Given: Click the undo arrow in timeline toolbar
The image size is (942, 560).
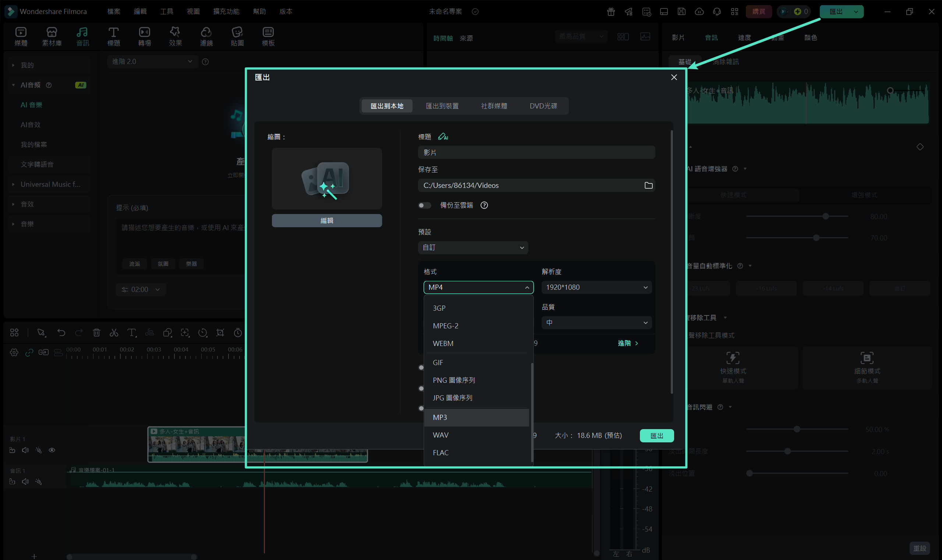Looking at the screenshot, I should [x=61, y=332].
